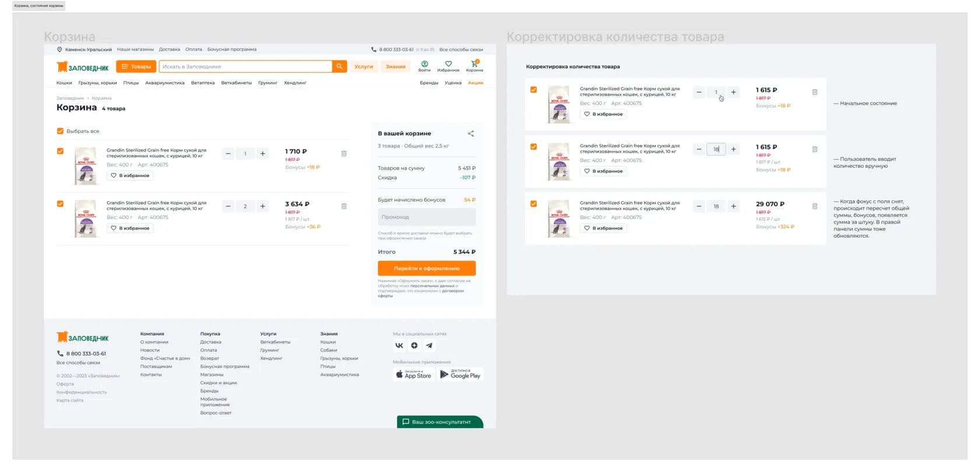Decrease quantity of the 1 710 ₽ item

pos(228,154)
